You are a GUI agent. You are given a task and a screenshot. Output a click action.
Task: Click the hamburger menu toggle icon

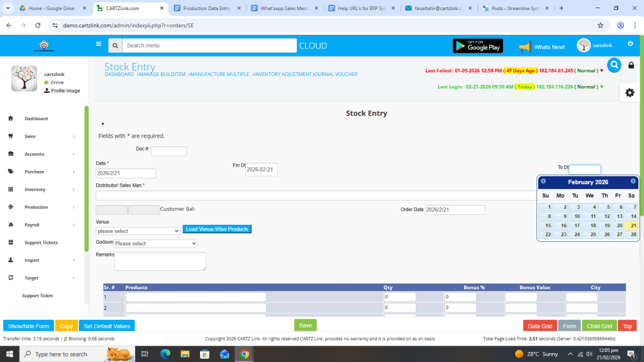point(98,45)
